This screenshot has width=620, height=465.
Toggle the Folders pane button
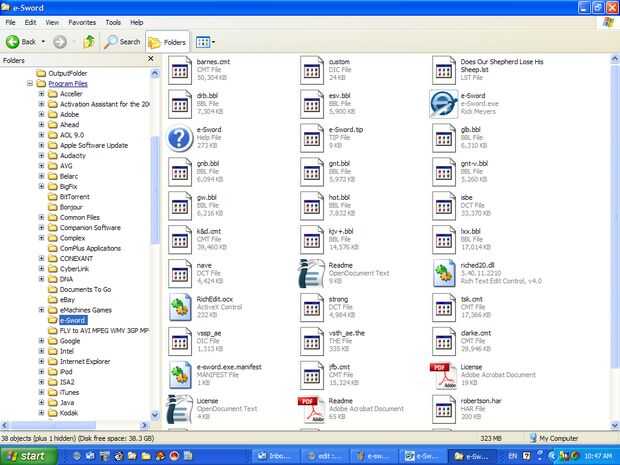click(x=167, y=42)
